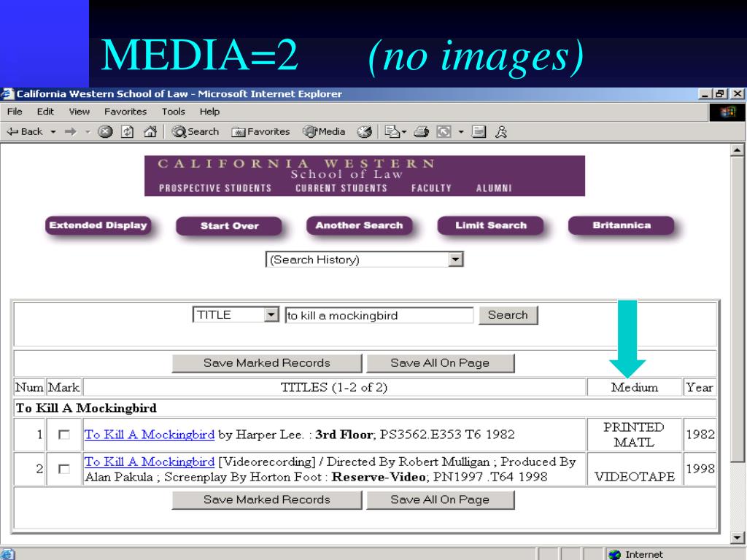Image resolution: width=747 pixels, height=560 pixels.
Task: Print the page with the printer icon
Action: (421, 131)
